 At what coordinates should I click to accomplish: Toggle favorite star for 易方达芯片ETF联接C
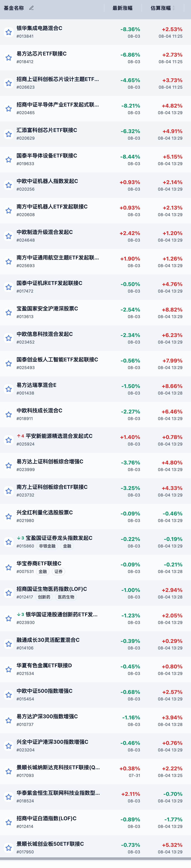click(9, 58)
